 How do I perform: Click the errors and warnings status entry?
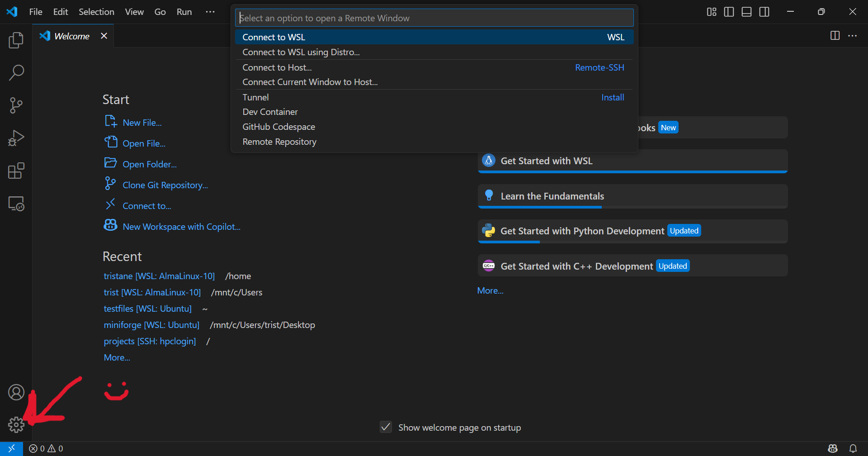pos(46,448)
